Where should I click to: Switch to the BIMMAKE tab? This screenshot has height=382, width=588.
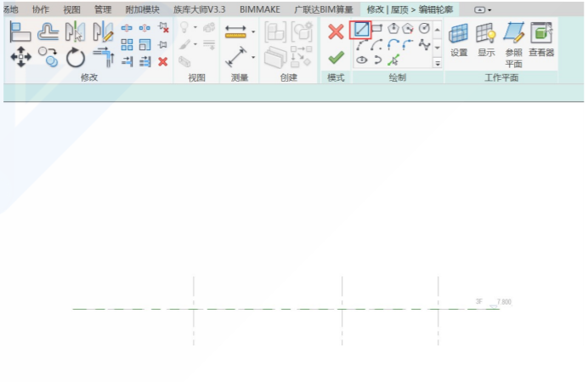(x=258, y=9)
